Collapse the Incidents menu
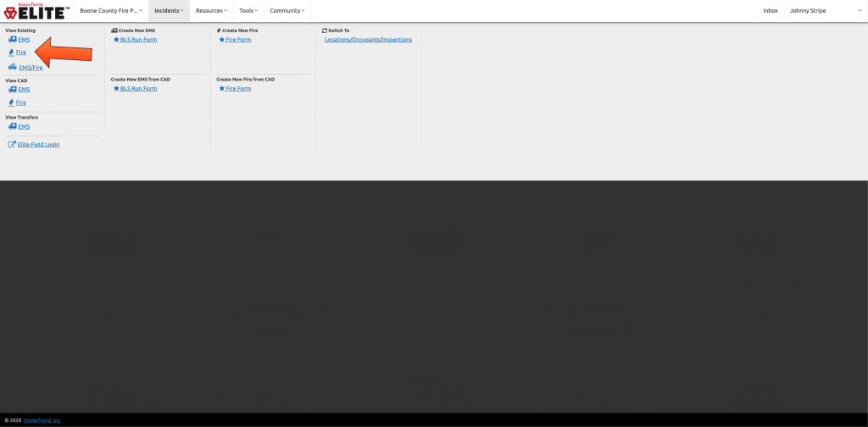 click(169, 11)
